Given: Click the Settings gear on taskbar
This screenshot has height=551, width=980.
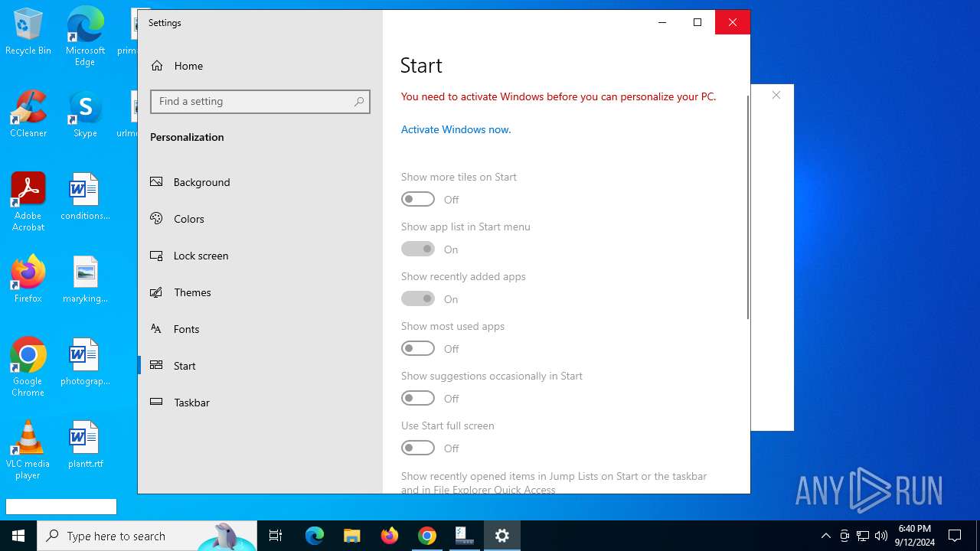Looking at the screenshot, I should click(502, 536).
